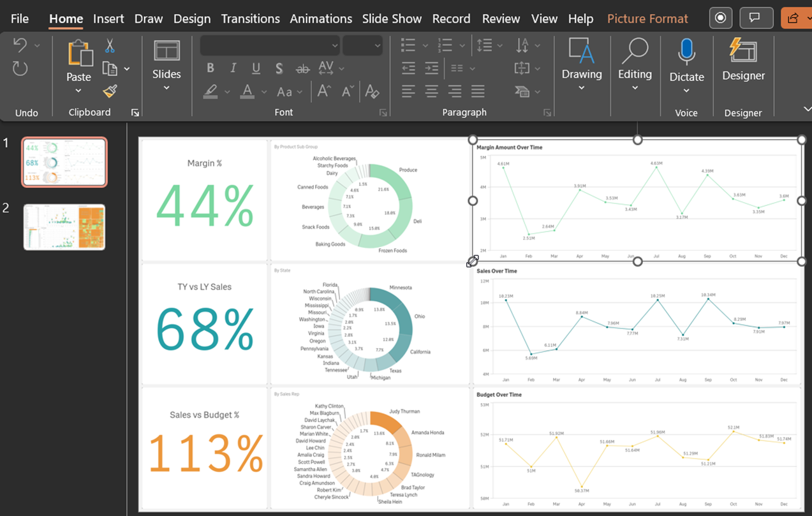Toggle Bold formatting
Image resolution: width=812 pixels, height=516 pixels.
pyautogui.click(x=210, y=68)
